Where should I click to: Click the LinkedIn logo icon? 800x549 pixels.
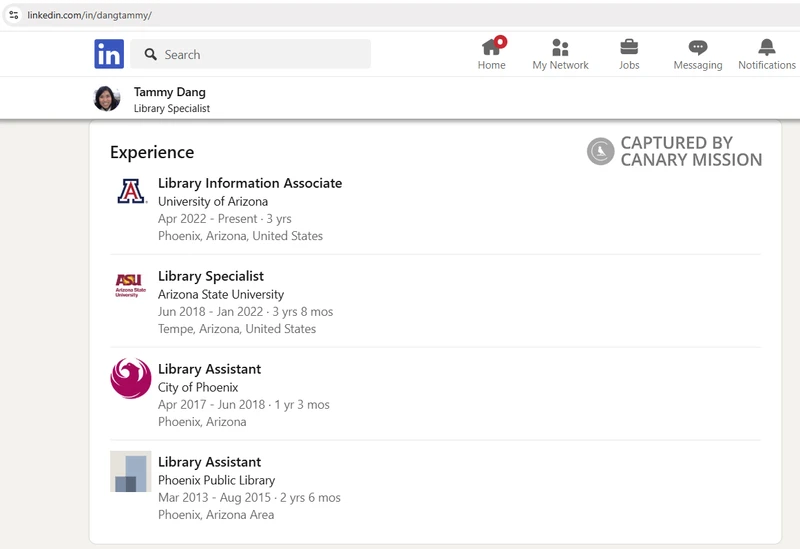pyautogui.click(x=109, y=54)
